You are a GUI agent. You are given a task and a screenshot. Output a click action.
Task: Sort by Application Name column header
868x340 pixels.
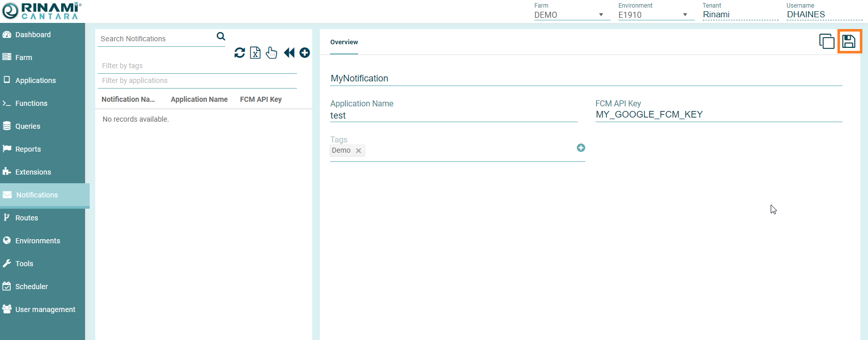coord(199,99)
